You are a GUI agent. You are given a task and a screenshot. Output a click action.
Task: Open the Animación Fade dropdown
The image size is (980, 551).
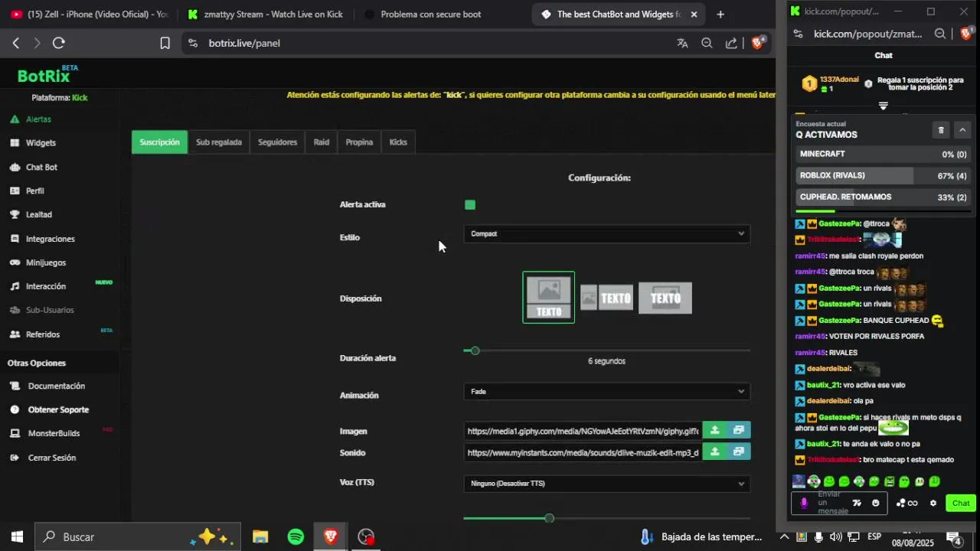(x=607, y=392)
